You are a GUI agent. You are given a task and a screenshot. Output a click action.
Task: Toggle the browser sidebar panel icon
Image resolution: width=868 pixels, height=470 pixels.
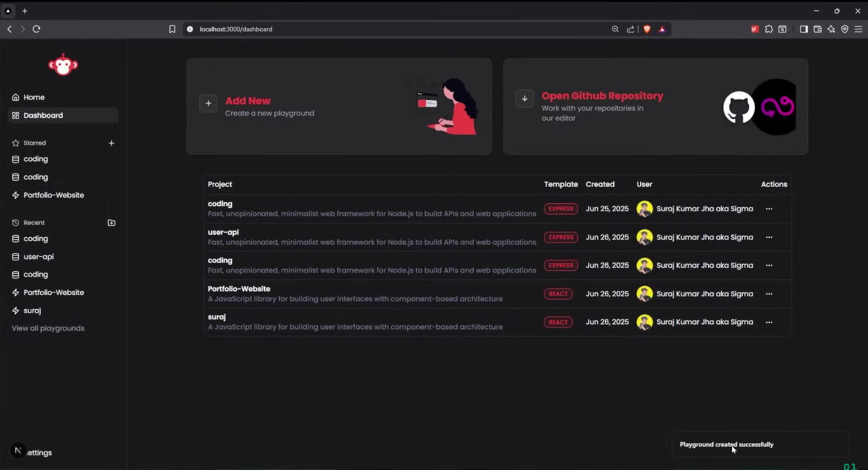click(804, 29)
